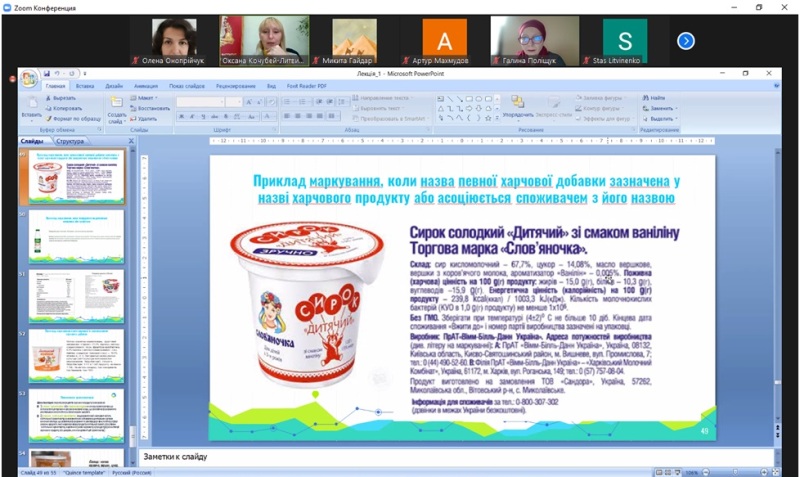
Task: Clear formatting with the eraser icon
Action: (x=271, y=102)
